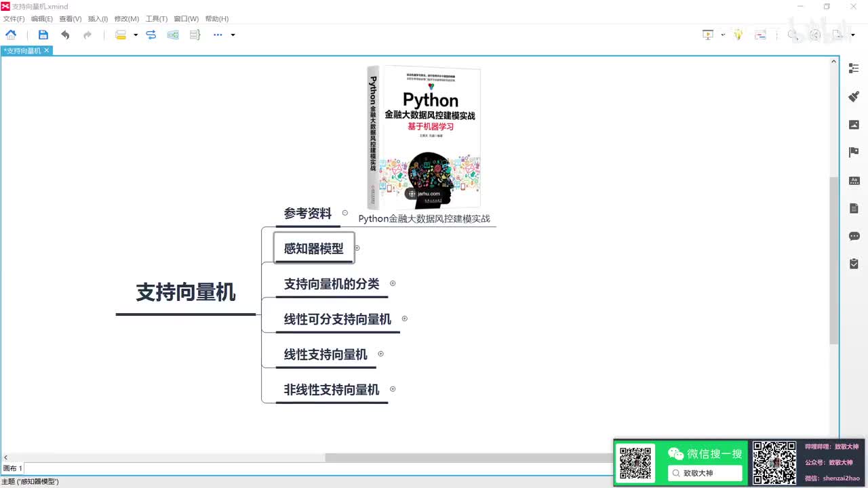Open the Gantt chart view icon
Image resolution: width=868 pixels, height=488 pixels.
(760, 35)
